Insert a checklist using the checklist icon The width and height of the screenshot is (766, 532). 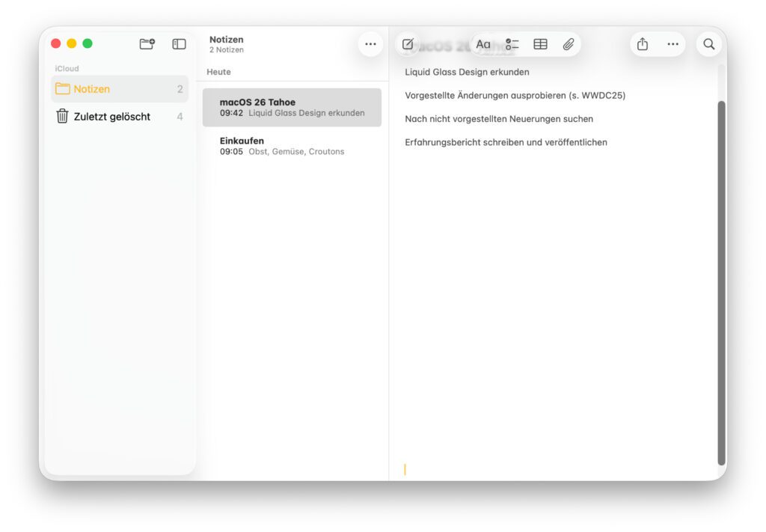point(512,44)
